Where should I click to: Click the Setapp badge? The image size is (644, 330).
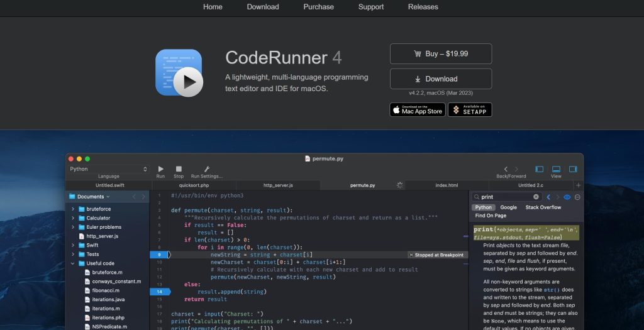point(470,109)
